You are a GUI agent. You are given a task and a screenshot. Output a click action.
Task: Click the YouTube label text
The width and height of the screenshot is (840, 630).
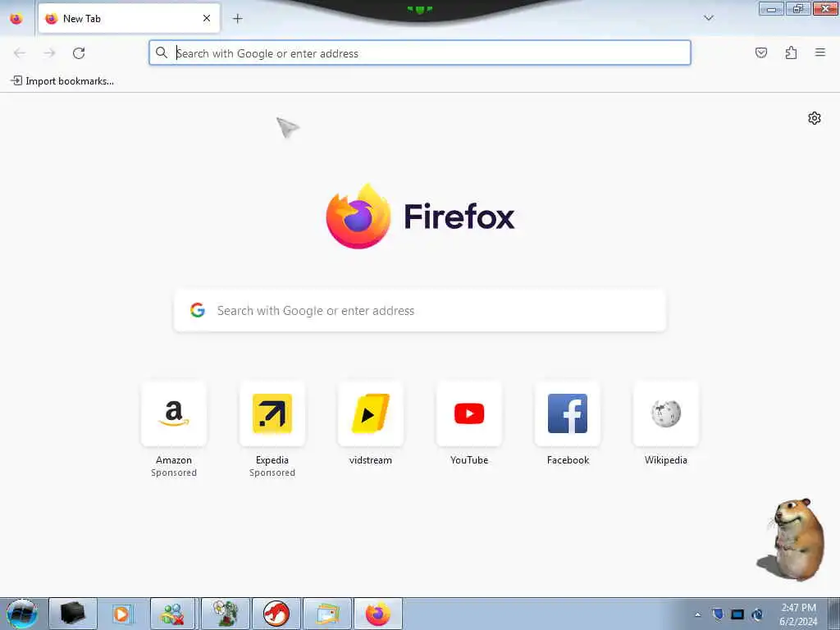tap(469, 459)
